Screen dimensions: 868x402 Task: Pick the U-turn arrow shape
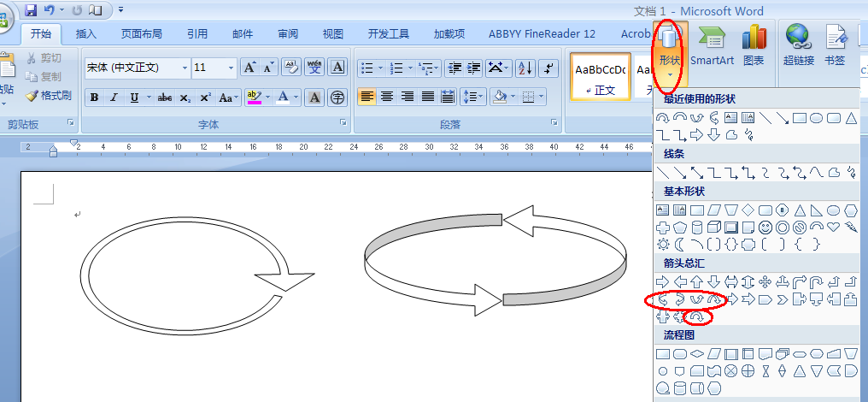pos(817,282)
